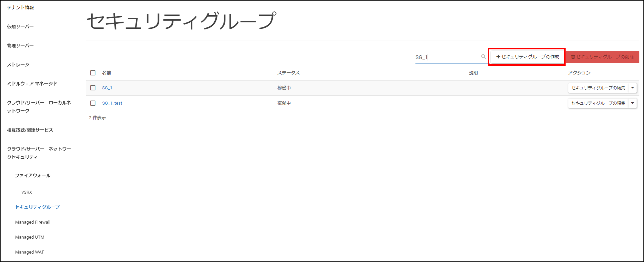Image resolution: width=644 pixels, height=262 pixels.
Task: Open クラウド/サーバー ローカルネットワーク menu
Action: [39, 107]
